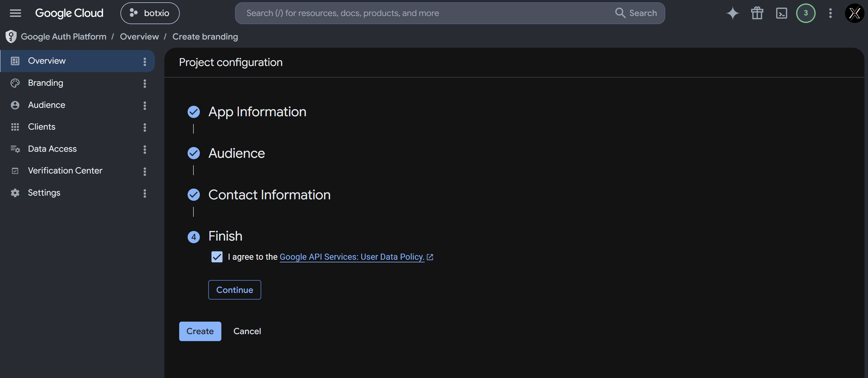Click the Settings gear icon
Screen dimensions: 868x378
(x=15, y=193)
